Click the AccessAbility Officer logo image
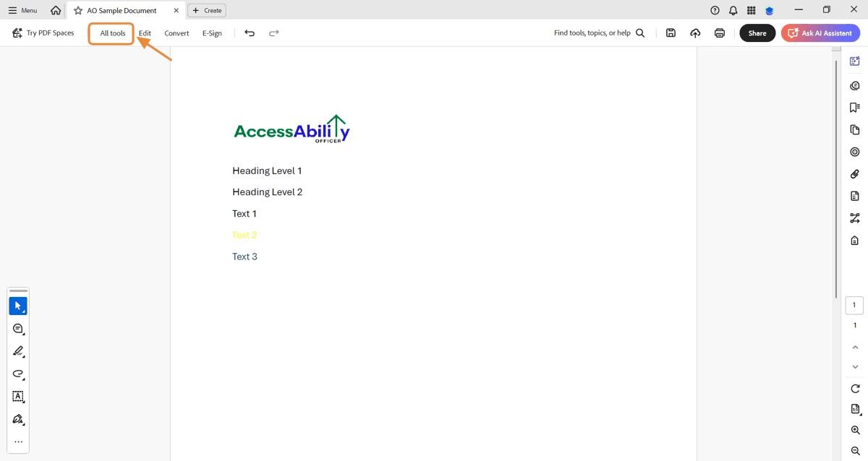868x461 pixels. click(292, 129)
